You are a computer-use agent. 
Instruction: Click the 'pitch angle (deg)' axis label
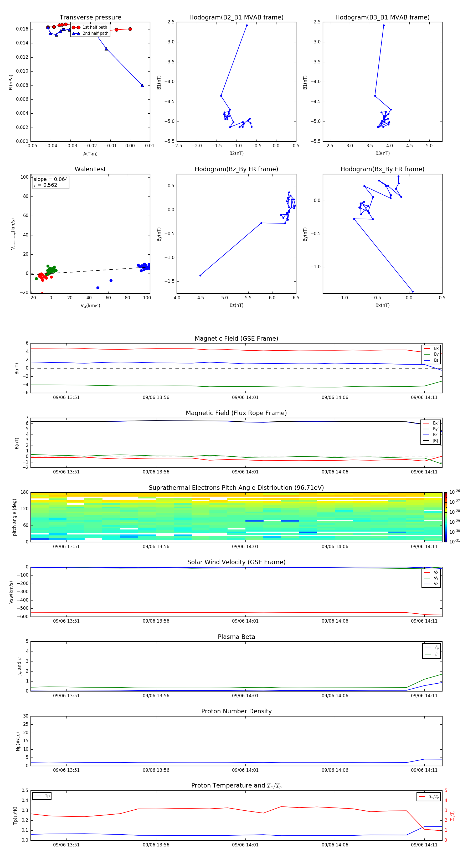14,517
